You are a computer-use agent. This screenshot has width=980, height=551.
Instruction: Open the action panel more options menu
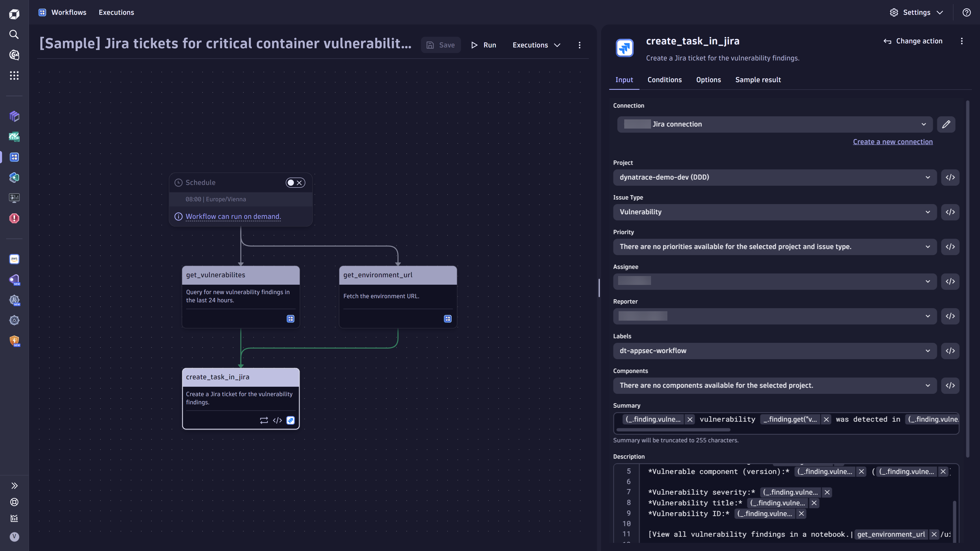tap(961, 41)
